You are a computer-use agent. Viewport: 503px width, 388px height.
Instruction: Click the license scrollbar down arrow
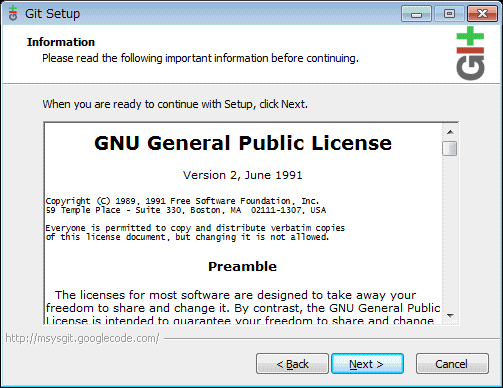(x=450, y=315)
